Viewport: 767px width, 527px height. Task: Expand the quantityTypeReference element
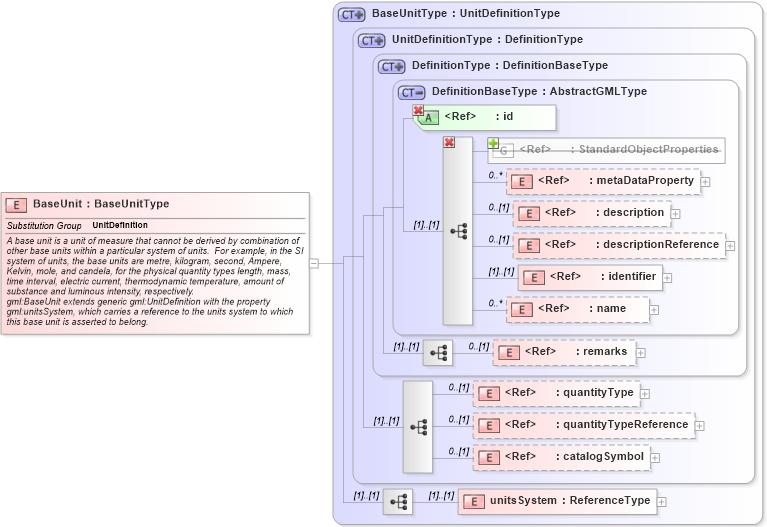(700, 426)
